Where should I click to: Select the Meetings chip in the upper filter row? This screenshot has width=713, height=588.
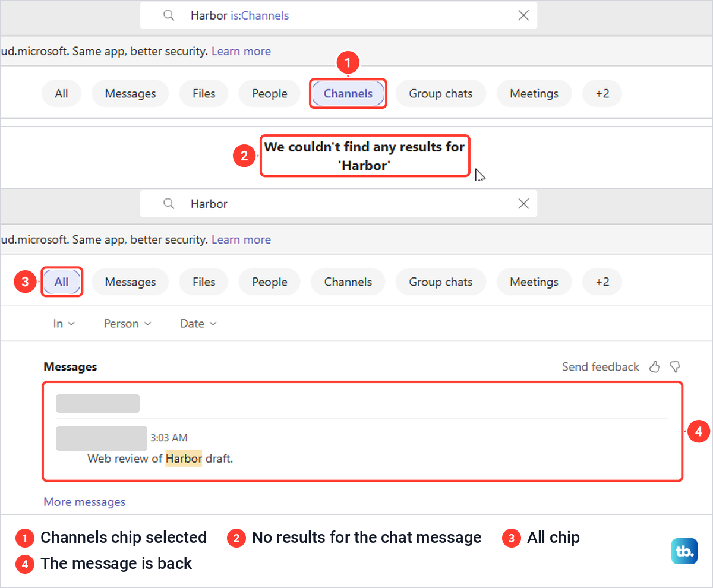534,94
